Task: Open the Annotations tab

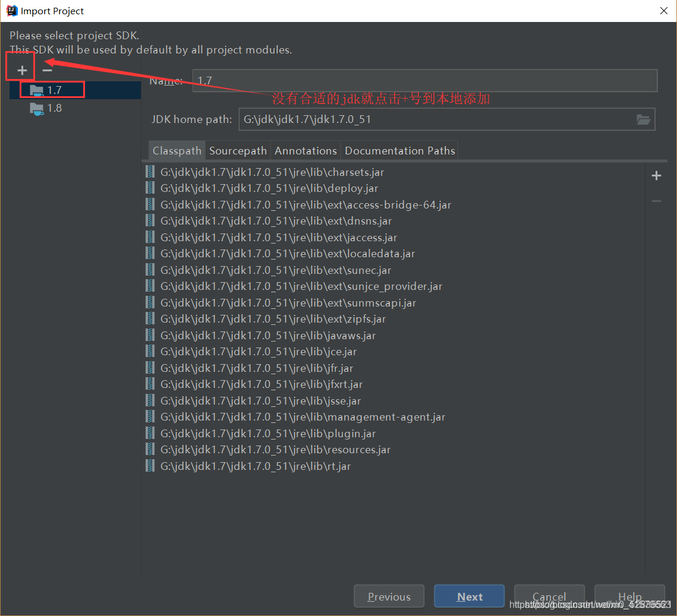Action: [306, 150]
